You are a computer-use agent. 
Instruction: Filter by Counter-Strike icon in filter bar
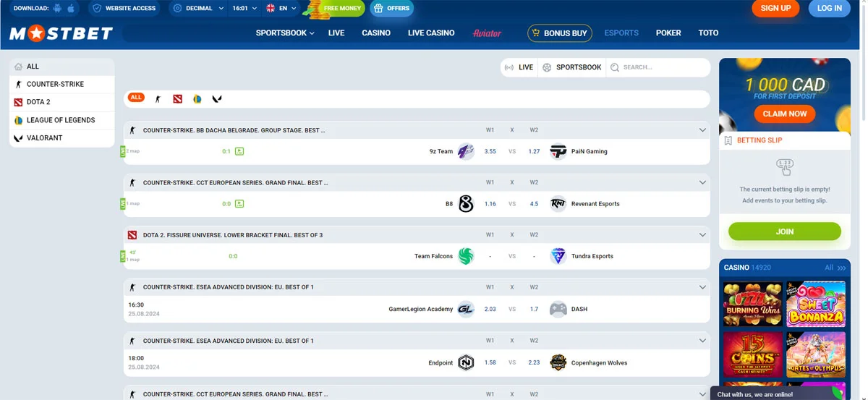(158, 99)
